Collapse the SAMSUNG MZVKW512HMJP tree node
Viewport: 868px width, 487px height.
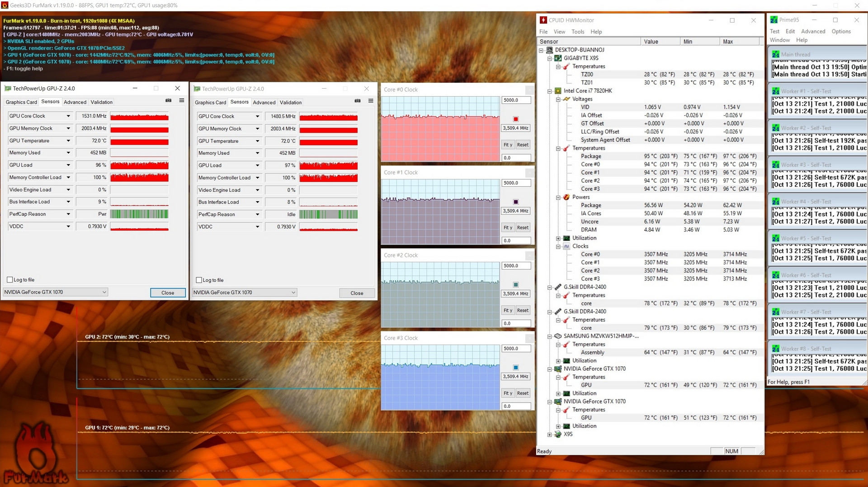550,336
